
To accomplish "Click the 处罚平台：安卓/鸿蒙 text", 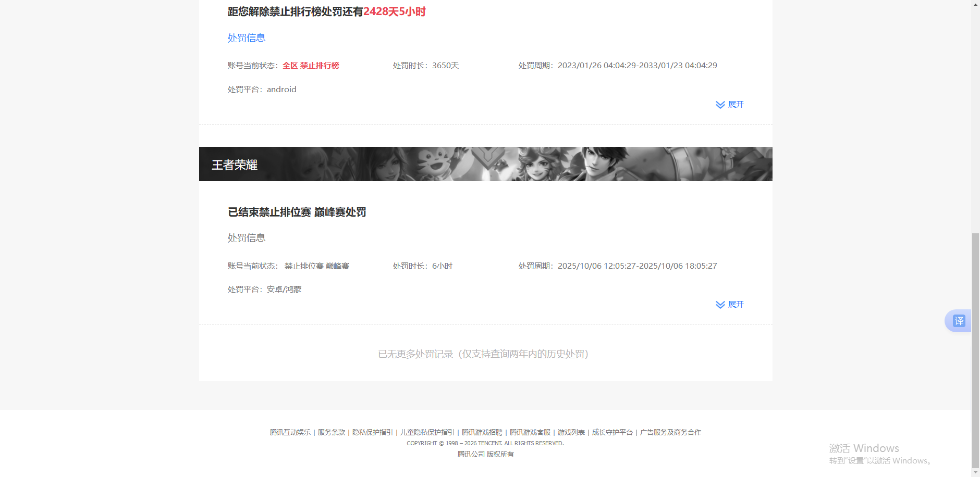I will [x=264, y=290].
